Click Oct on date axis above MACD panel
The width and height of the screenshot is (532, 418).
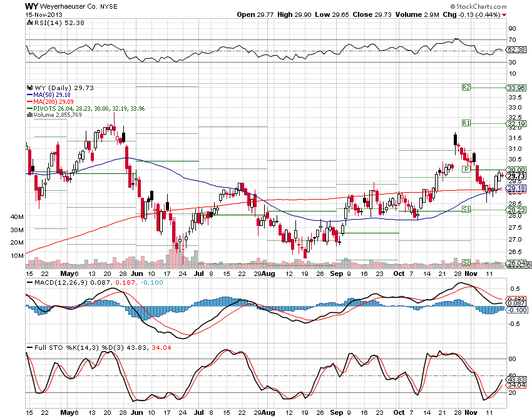coord(399,273)
